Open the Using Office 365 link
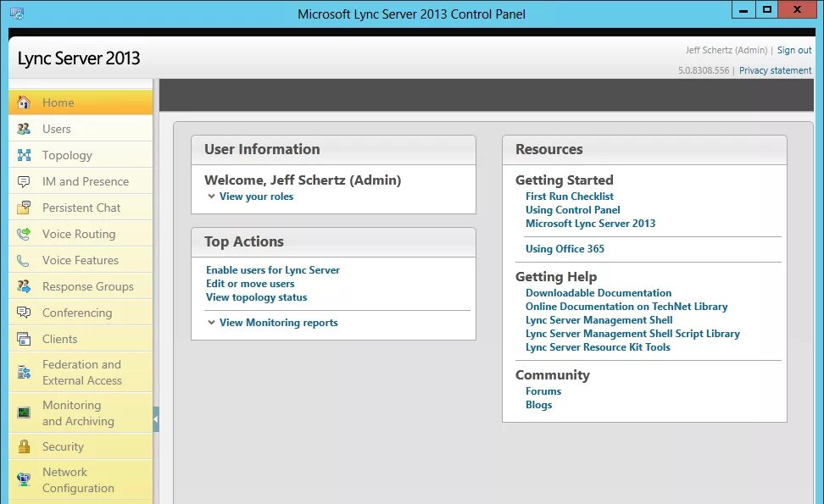 pyautogui.click(x=565, y=249)
